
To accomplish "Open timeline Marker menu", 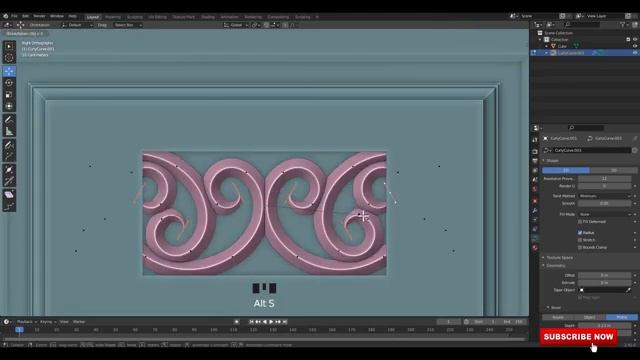I will pos(79,322).
